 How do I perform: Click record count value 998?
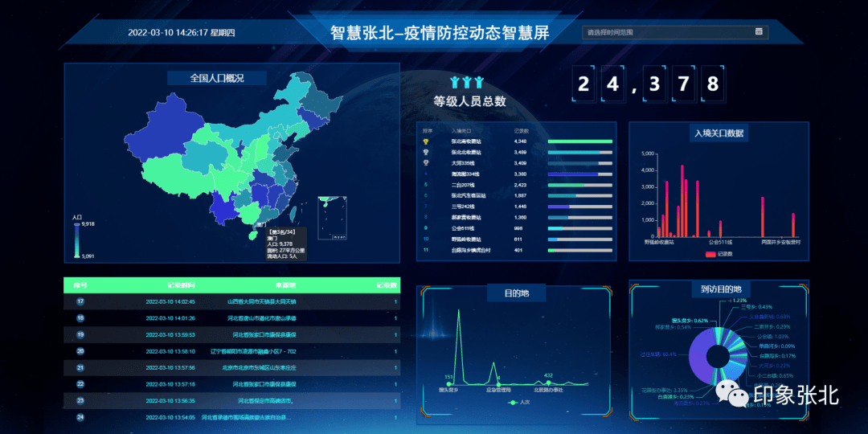click(518, 228)
